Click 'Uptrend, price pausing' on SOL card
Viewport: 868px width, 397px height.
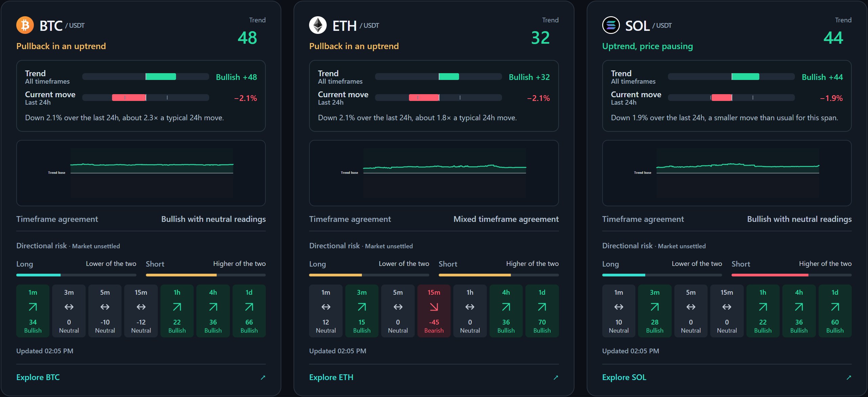click(x=648, y=46)
